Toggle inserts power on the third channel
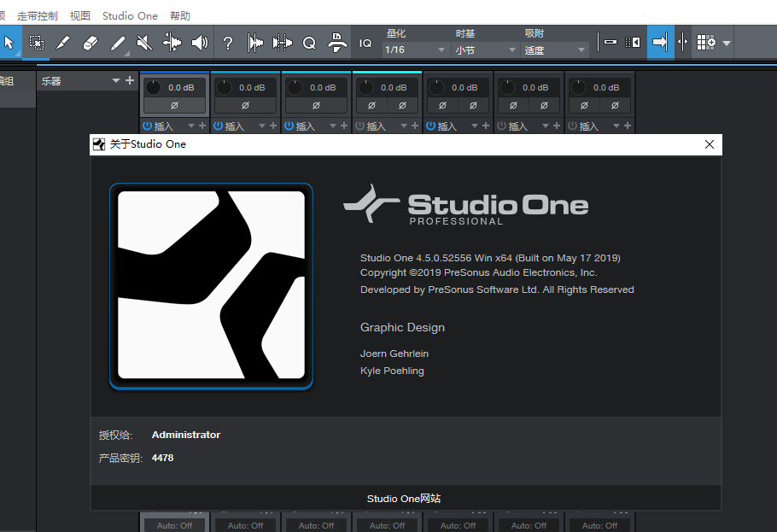 pos(289,126)
